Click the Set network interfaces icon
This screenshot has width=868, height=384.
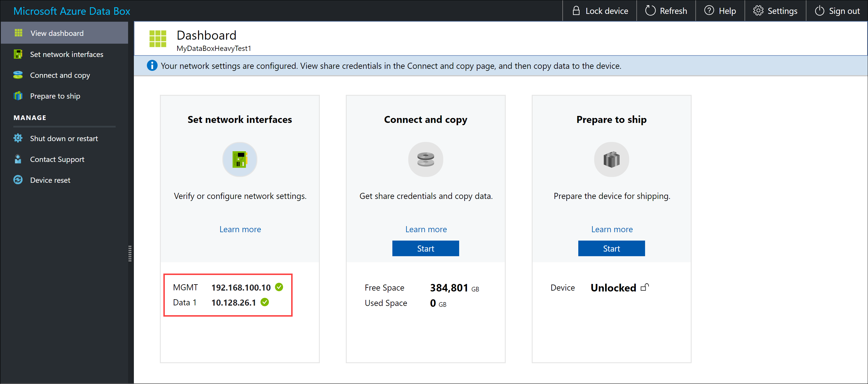[x=240, y=161]
